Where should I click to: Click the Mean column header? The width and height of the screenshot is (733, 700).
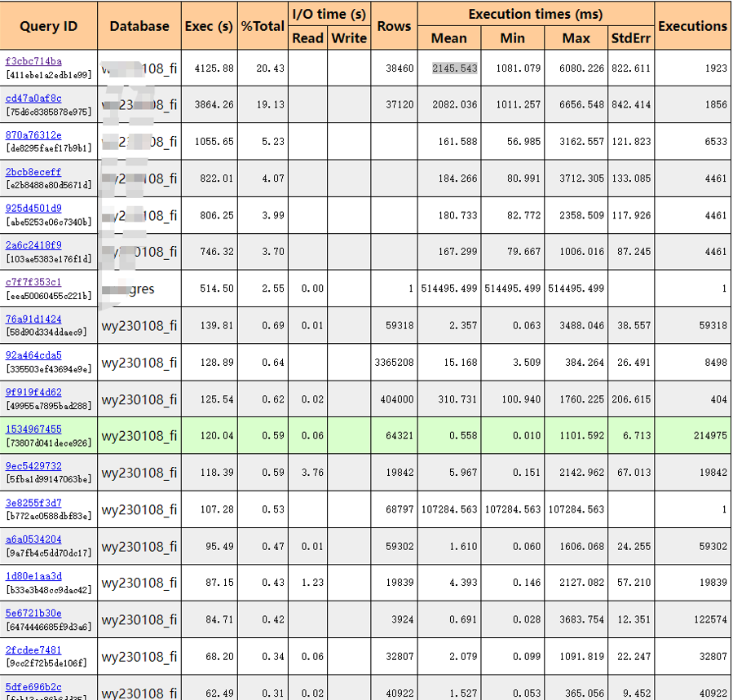tap(448, 38)
